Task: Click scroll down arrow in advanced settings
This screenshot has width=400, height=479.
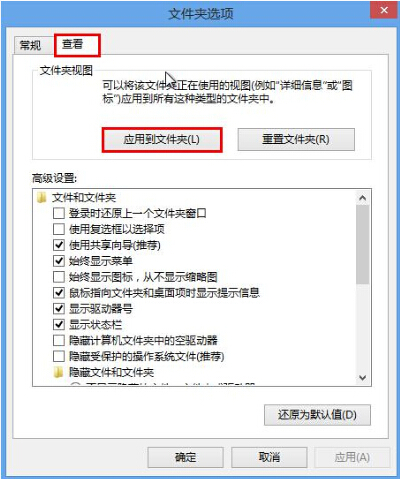Action: coord(362,378)
